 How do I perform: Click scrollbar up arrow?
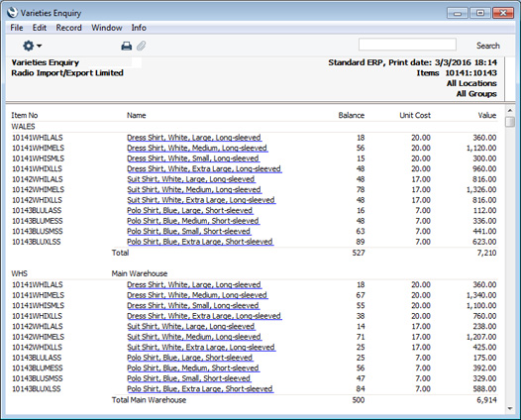[x=510, y=110]
